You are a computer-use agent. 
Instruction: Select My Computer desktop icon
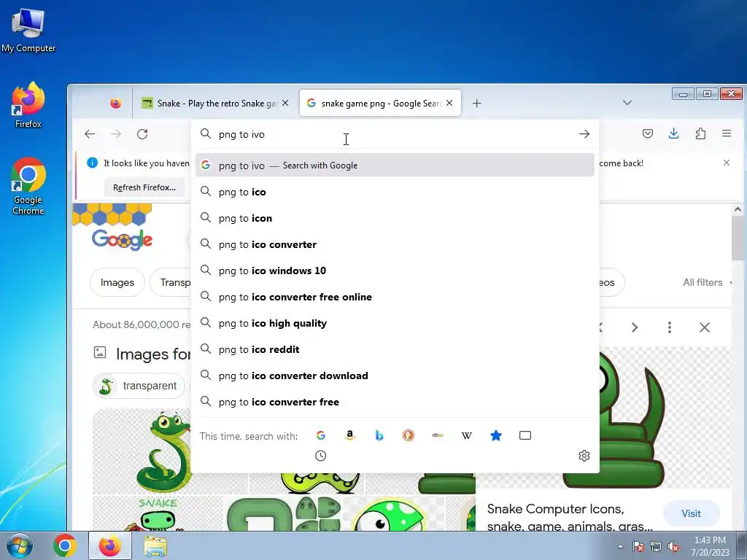pyautogui.click(x=28, y=31)
